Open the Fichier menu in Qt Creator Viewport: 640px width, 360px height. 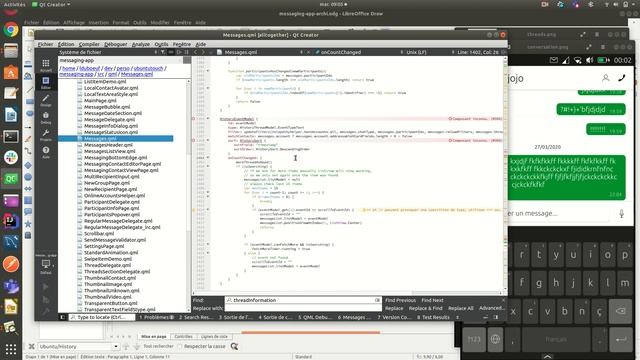(x=45, y=44)
